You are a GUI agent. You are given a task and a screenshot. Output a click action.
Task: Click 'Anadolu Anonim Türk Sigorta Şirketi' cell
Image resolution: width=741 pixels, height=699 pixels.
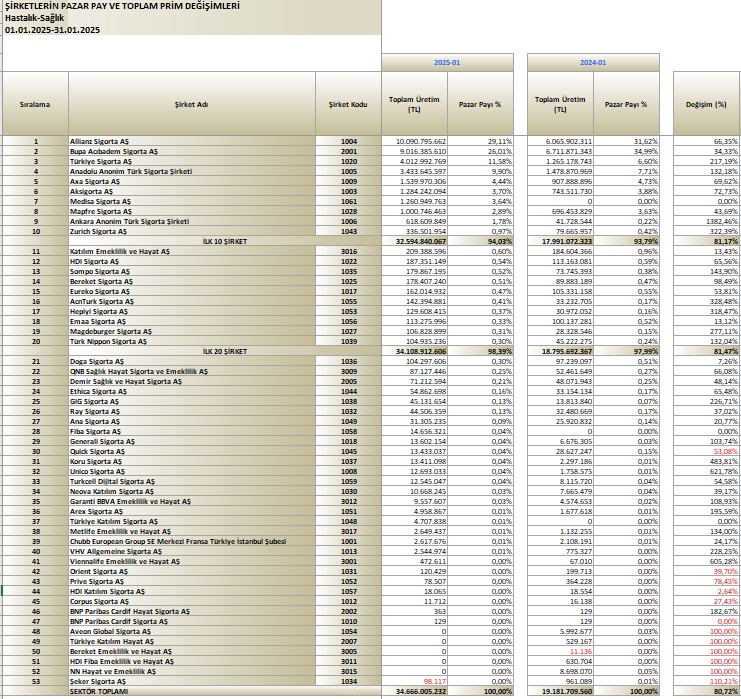tap(192, 171)
